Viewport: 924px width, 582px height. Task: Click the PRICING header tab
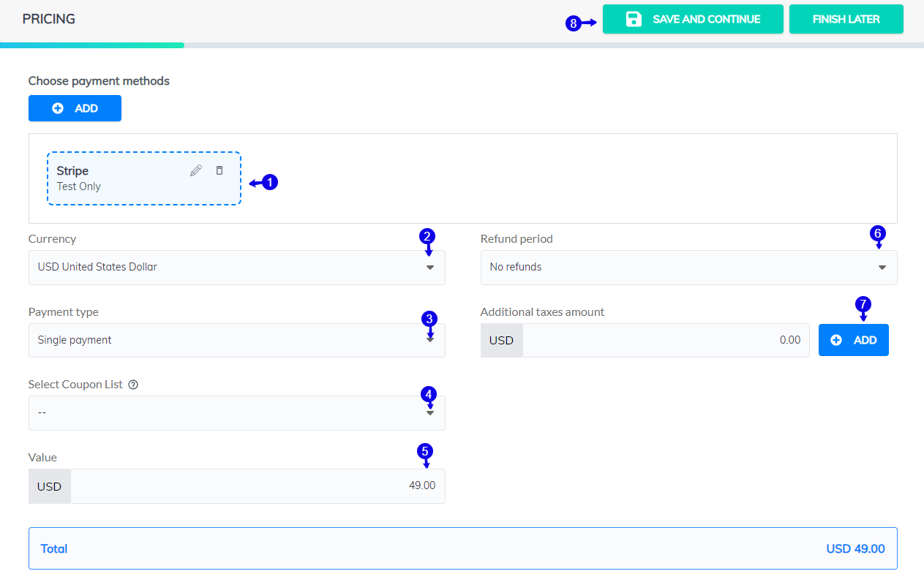pyautogui.click(x=48, y=18)
